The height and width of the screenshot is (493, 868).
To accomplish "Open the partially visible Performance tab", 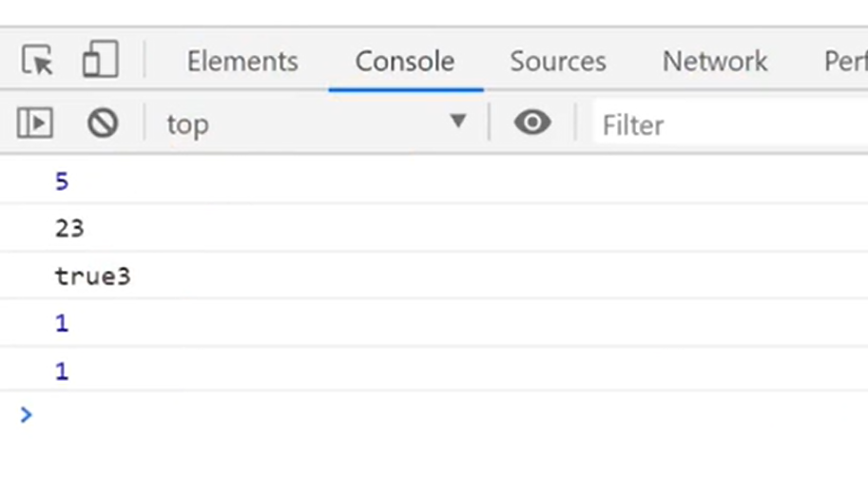I will 845,62.
